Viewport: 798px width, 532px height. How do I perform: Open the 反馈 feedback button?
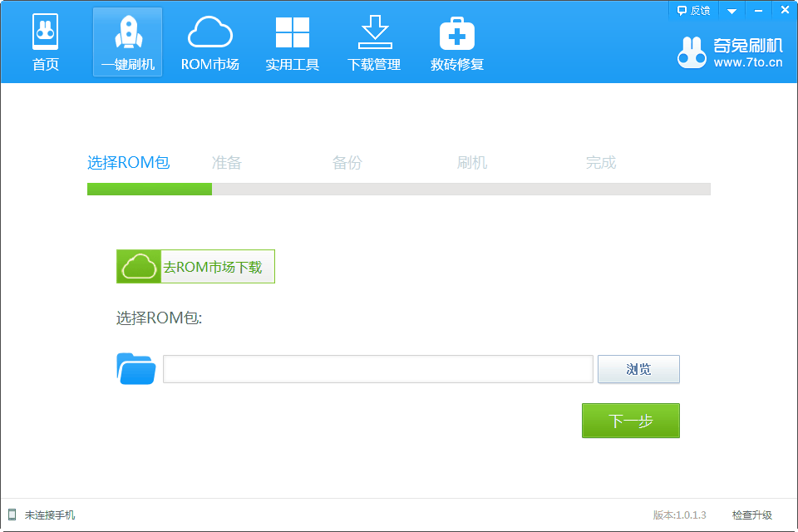coord(694,10)
